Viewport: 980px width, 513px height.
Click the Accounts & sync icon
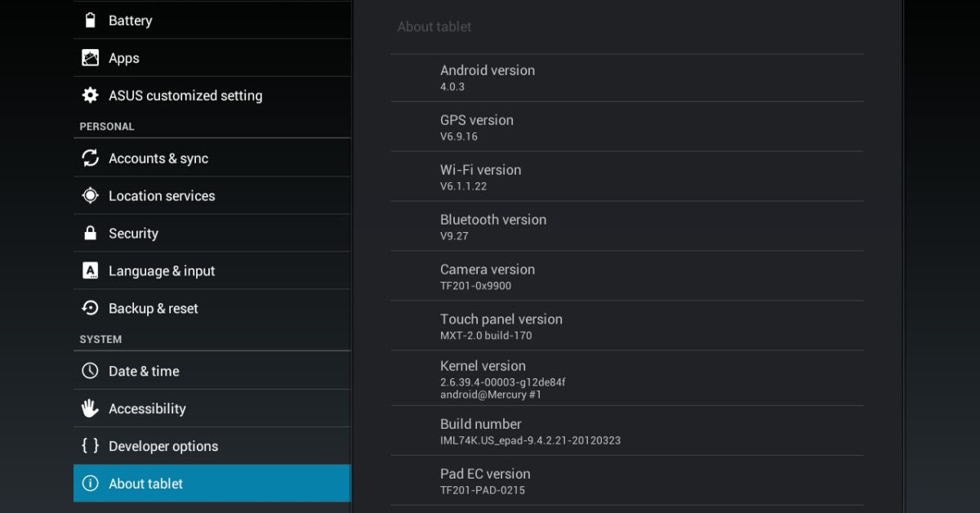pyautogui.click(x=91, y=158)
